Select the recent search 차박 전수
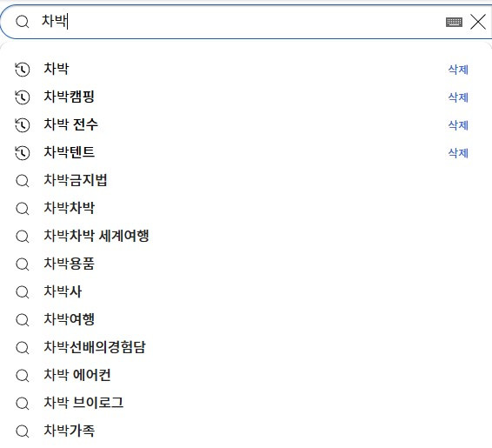The height and width of the screenshot is (448, 492). (x=71, y=124)
